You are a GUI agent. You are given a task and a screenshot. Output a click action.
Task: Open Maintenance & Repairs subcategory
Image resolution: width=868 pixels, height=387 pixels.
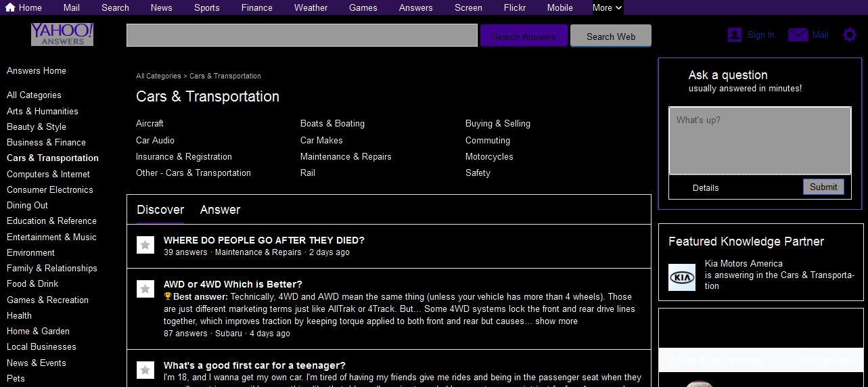click(x=346, y=156)
